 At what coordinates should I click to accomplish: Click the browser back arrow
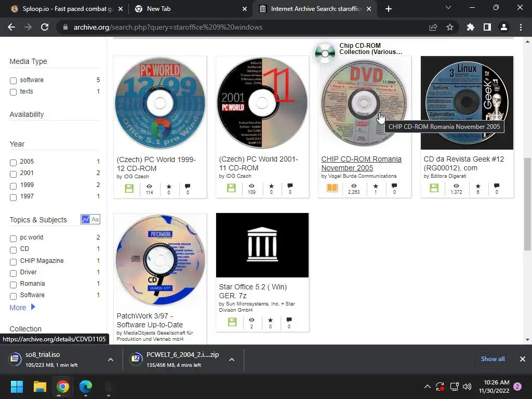click(11, 27)
